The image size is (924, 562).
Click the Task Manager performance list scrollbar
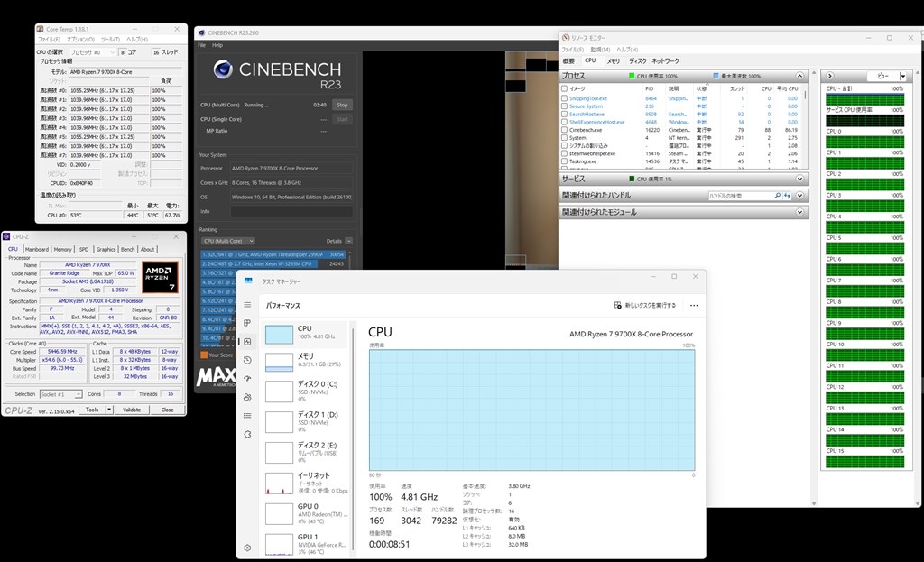353,439
